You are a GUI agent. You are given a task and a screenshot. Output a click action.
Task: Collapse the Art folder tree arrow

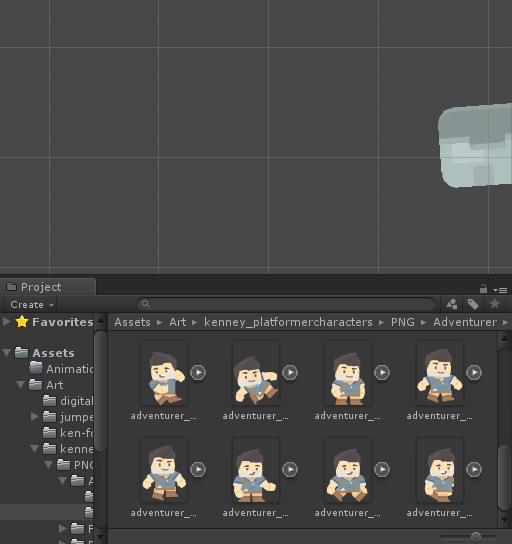[x=20, y=385]
